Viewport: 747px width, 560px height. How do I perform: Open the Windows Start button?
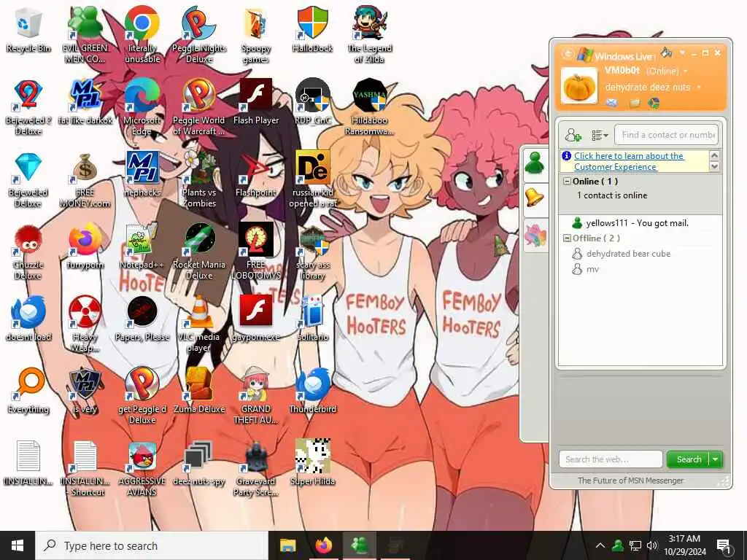[18, 545]
